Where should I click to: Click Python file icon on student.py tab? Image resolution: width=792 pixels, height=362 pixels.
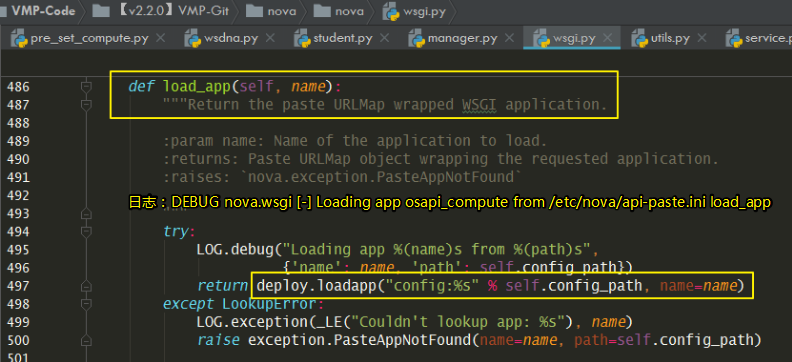coord(302,39)
